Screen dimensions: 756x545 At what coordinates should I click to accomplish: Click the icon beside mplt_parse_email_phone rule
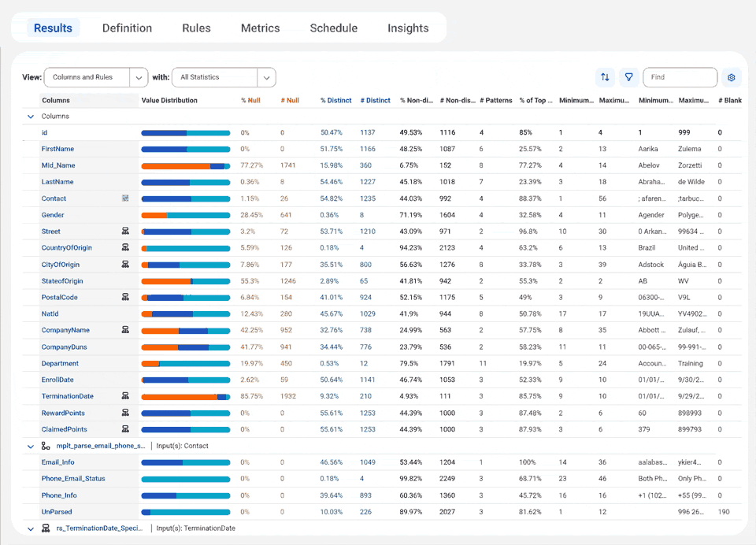coord(44,446)
